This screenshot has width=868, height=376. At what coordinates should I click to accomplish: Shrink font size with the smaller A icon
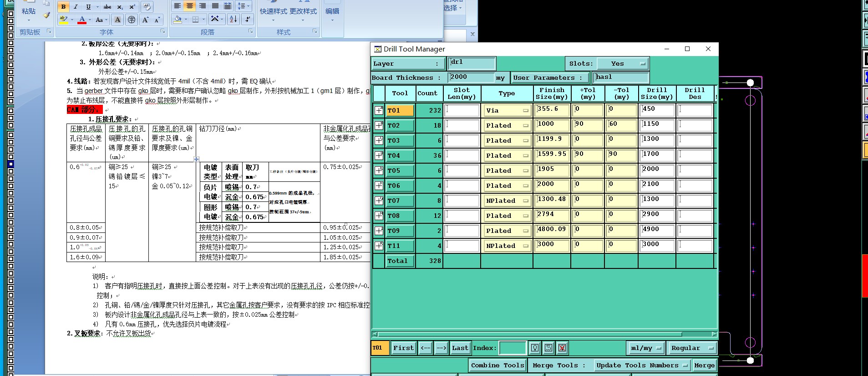(157, 20)
